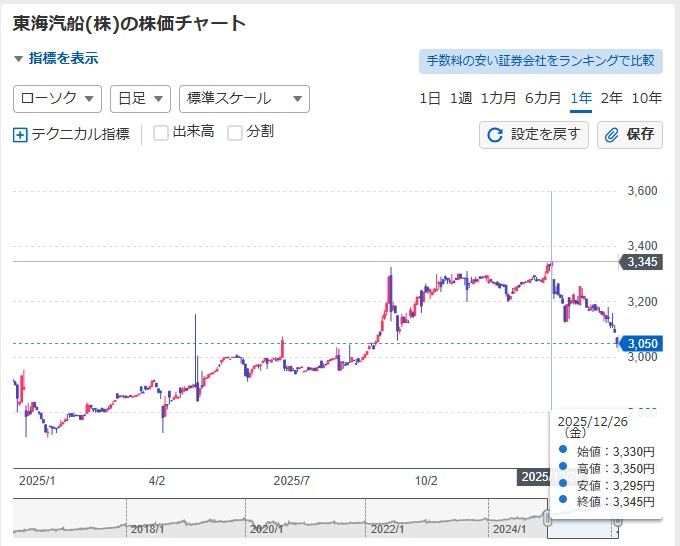680x546 pixels.
Task: Click the 3,345 price label on axis
Action: click(640, 262)
